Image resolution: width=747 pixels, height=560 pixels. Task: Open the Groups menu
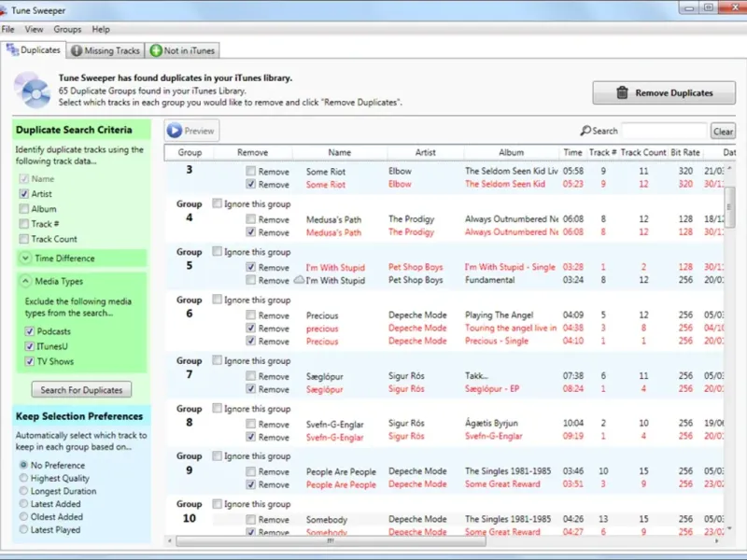point(67,30)
